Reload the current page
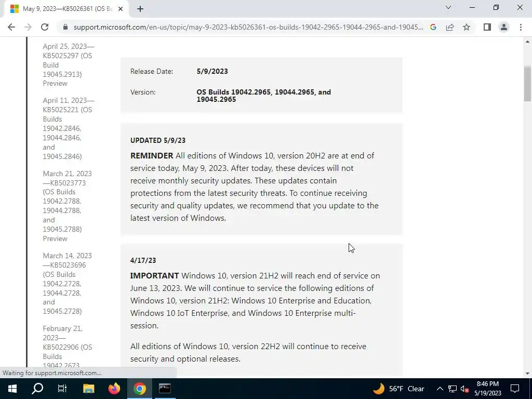Screen dimensions: 532x399 click(45, 27)
